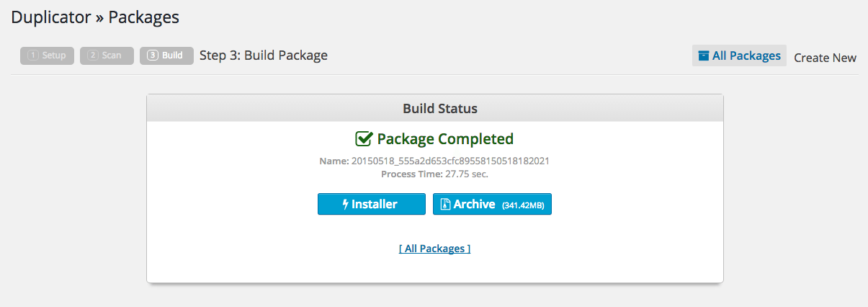Click the archive box icon beside All Packages
The image size is (868, 307).
704,55
